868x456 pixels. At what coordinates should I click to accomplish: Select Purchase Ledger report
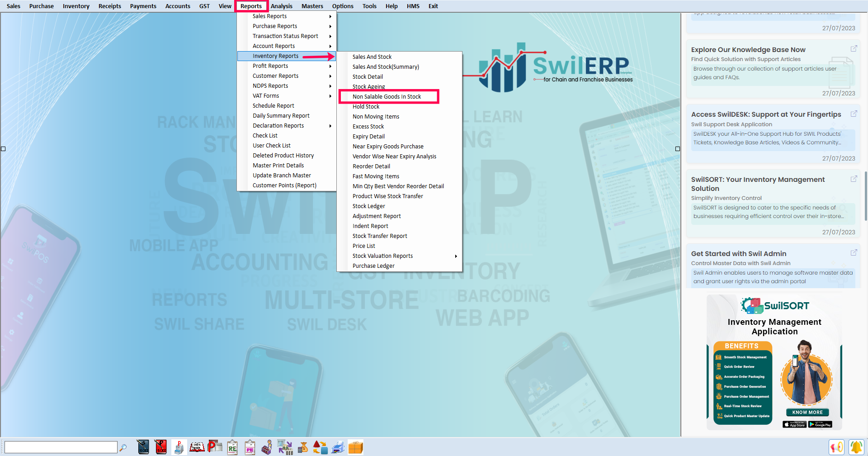pos(400,266)
